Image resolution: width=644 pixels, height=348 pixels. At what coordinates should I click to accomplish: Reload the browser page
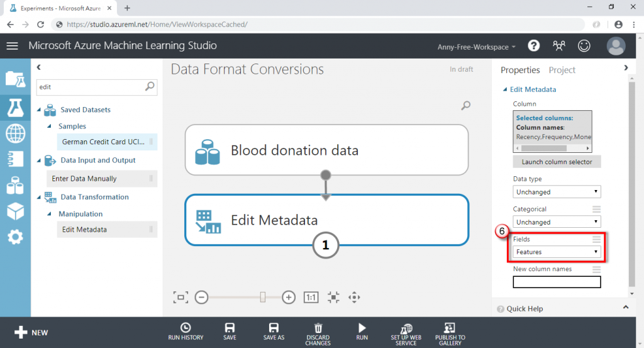pos(40,25)
